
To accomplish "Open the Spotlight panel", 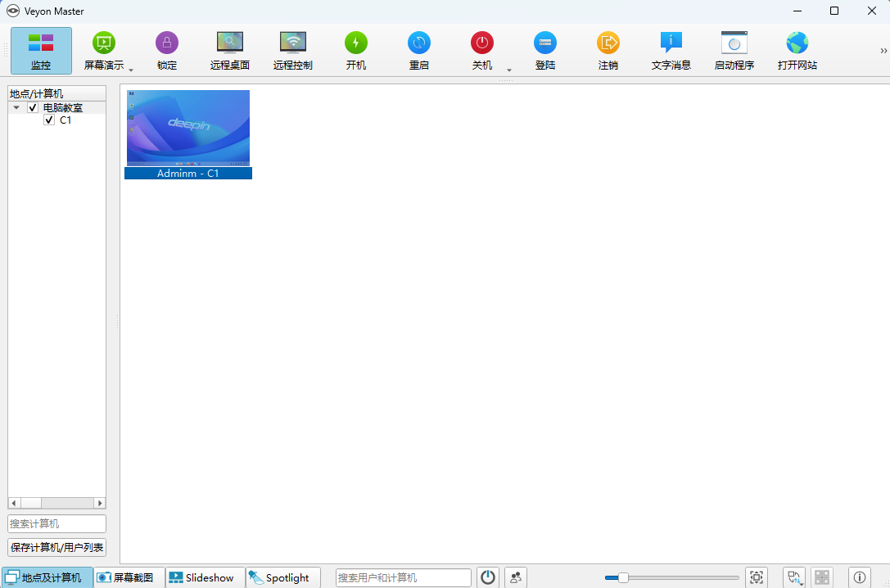I will click(283, 578).
